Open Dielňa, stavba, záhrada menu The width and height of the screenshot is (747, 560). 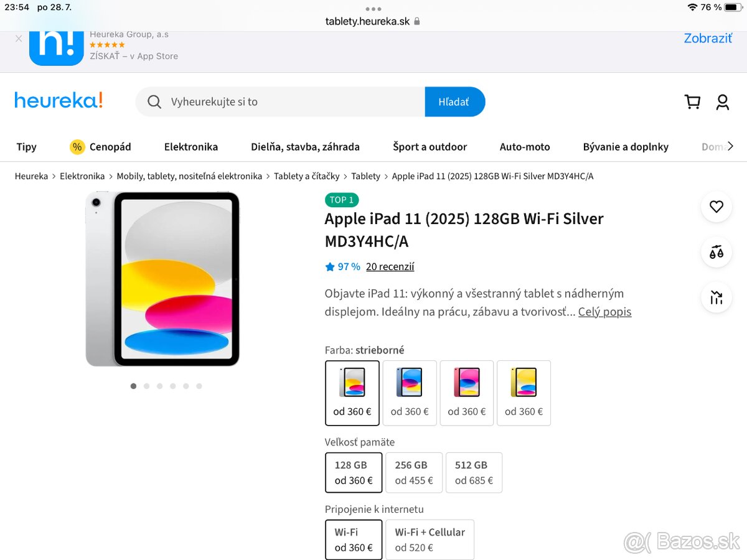(305, 147)
